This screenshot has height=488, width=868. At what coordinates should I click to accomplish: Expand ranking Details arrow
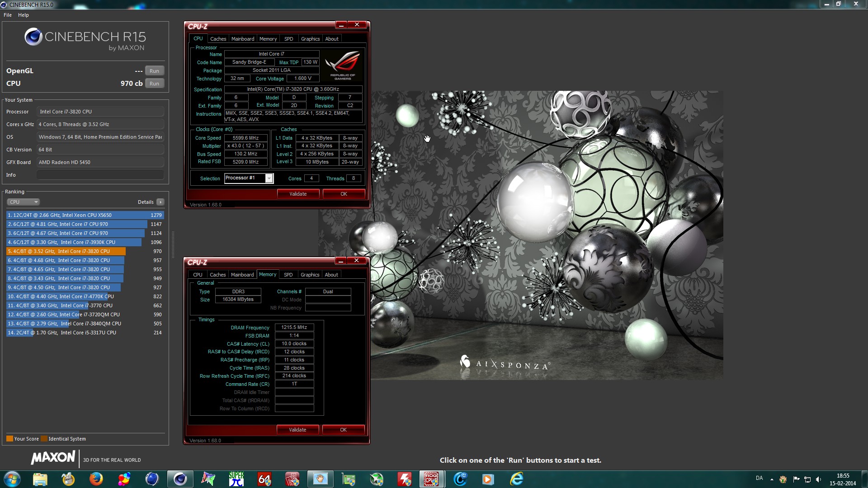pyautogui.click(x=160, y=202)
